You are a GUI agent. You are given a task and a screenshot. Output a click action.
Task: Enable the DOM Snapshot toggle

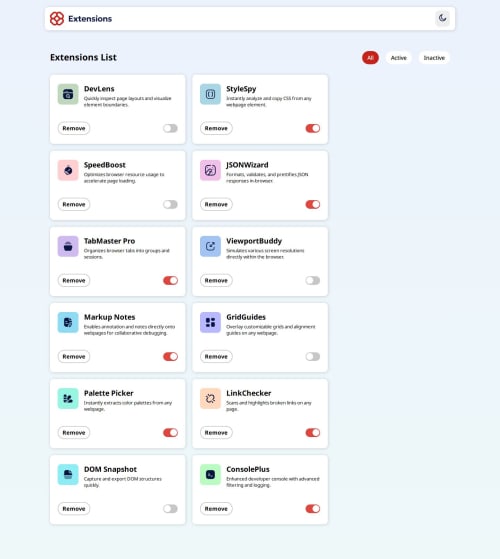(170, 509)
